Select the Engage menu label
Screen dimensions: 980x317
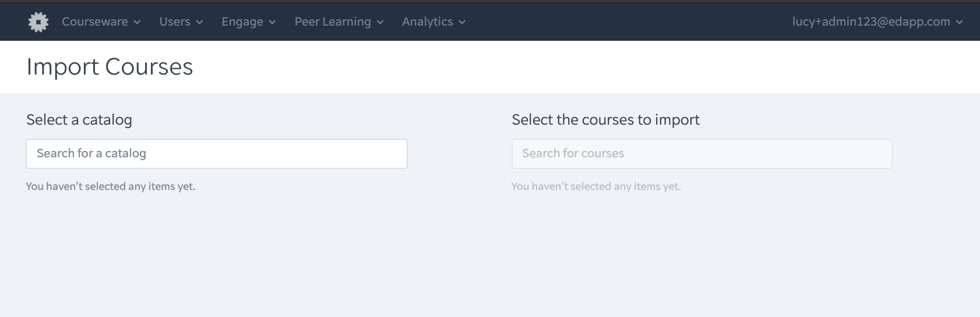coord(242,22)
